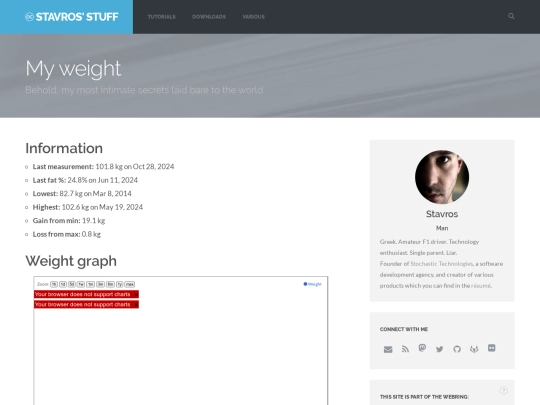Set chart zoom to 1y
This screenshot has width=540, height=405.
(x=120, y=284)
